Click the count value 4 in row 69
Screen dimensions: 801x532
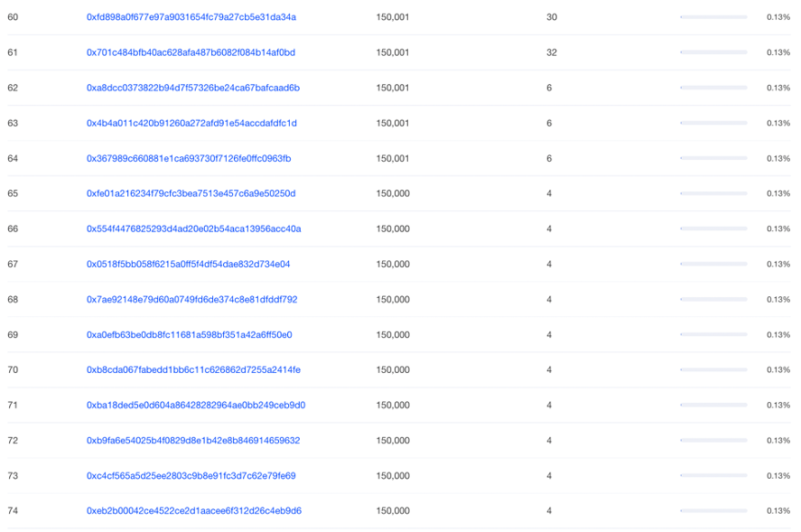[x=549, y=335]
